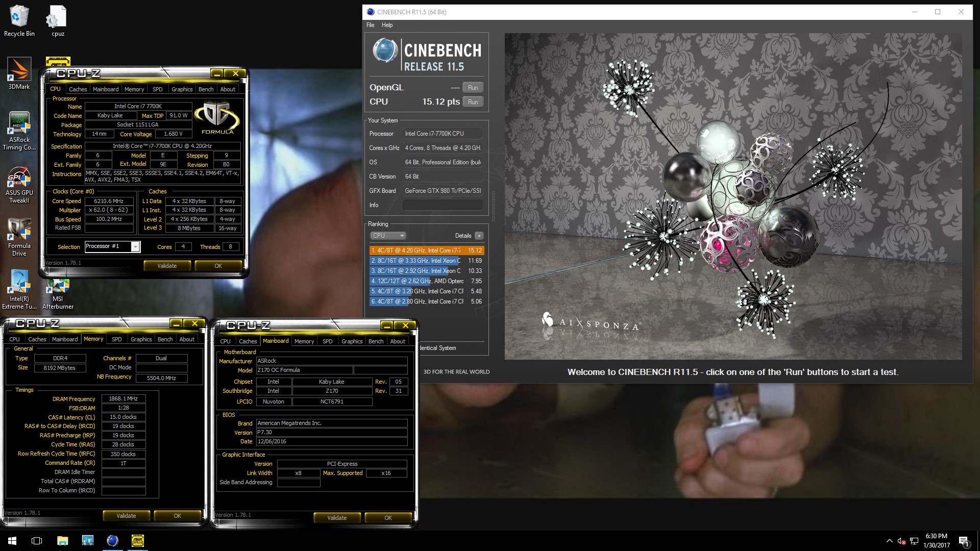Open SPD tab in CPU-Z Memory window

click(x=117, y=339)
